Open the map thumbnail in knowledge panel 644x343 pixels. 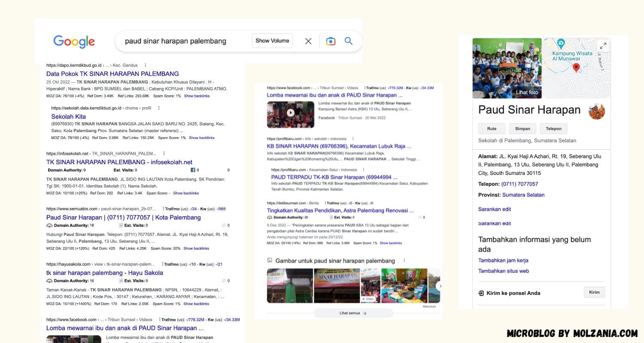[576, 68]
